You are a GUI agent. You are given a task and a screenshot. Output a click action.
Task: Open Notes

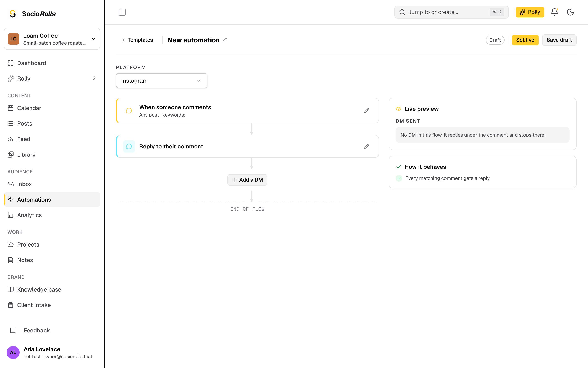[x=52, y=260]
